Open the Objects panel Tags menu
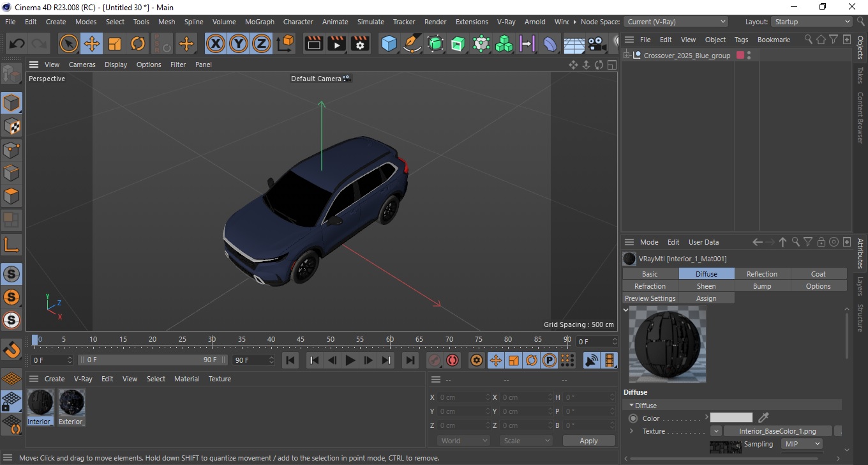The width and height of the screenshot is (868, 465). pyautogui.click(x=741, y=40)
